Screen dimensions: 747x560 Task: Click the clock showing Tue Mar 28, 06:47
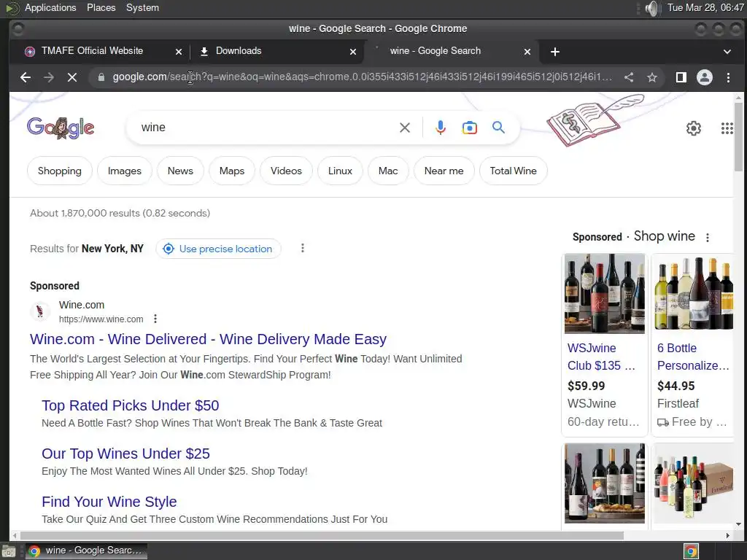tap(705, 7)
